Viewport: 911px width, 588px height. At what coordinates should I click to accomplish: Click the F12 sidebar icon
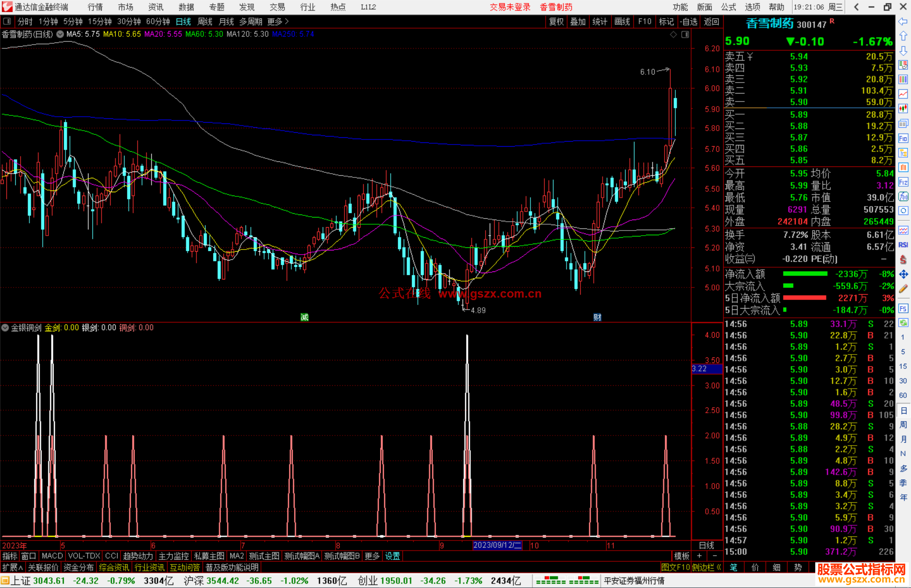903,182
